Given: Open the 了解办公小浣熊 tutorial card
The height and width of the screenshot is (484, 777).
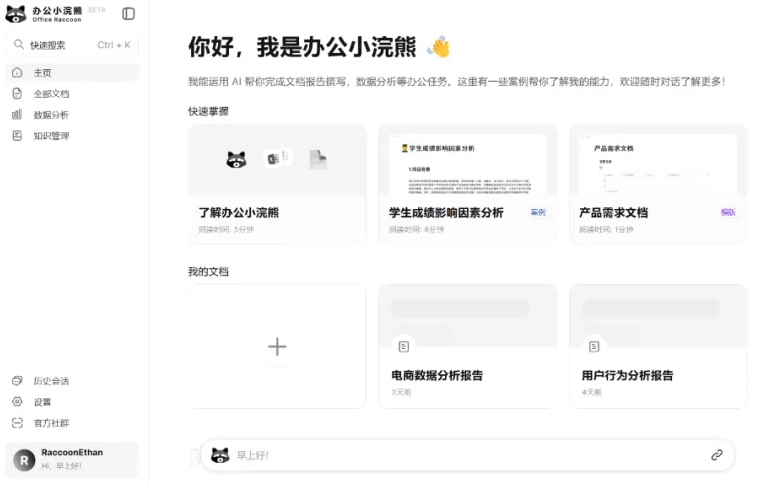Looking at the screenshot, I should click(277, 184).
